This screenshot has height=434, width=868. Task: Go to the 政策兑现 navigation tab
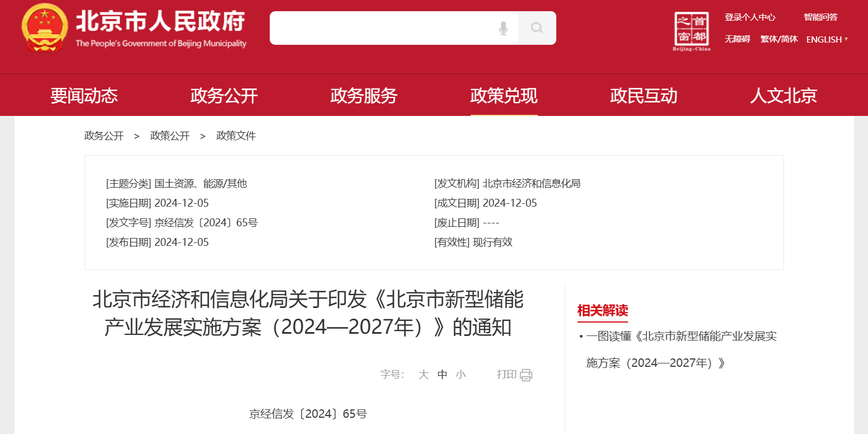coord(504,96)
